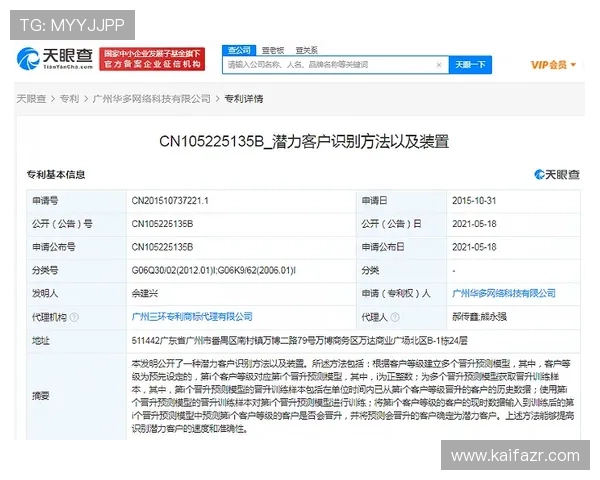The height and width of the screenshot is (480, 600).
Task: Go to 天眼查 breadcrumb link
Action: [x=31, y=99]
